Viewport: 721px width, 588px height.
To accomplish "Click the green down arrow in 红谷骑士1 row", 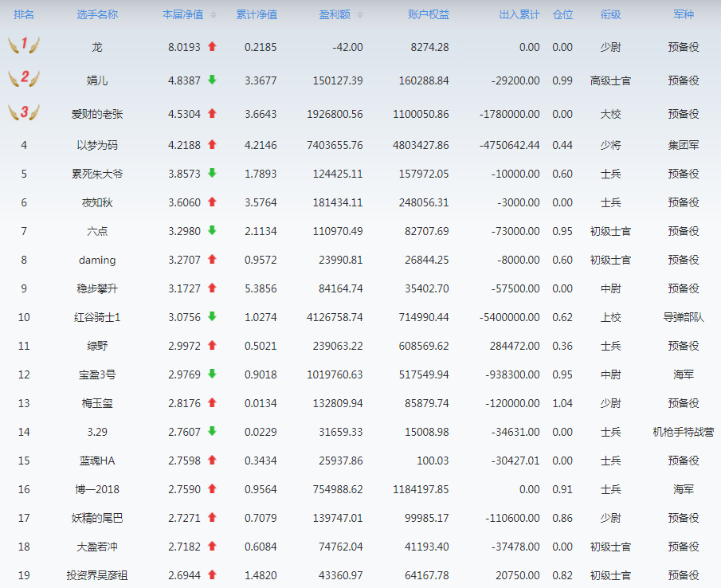I will 212,317.
